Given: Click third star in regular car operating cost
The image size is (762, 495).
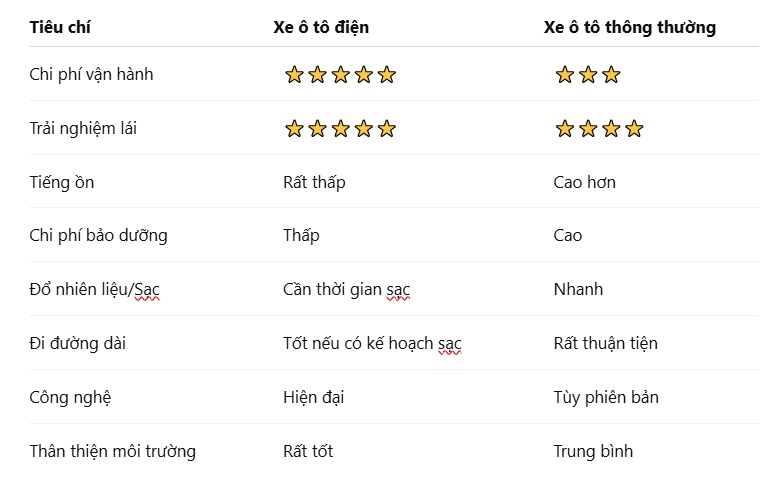Looking at the screenshot, I should (x=611, y=75).
